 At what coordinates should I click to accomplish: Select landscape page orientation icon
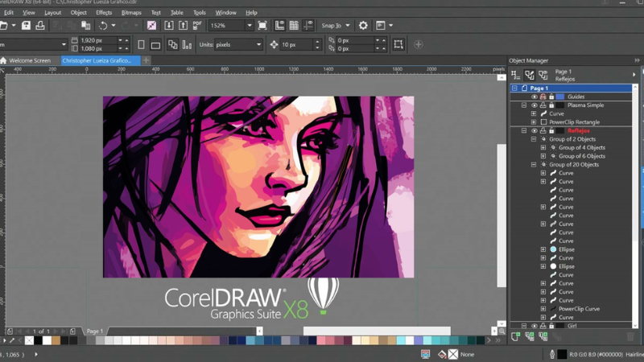(x=155, y=44)
